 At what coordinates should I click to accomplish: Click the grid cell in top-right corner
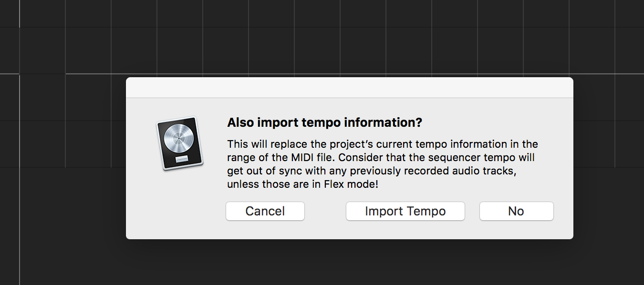point(630,13)
